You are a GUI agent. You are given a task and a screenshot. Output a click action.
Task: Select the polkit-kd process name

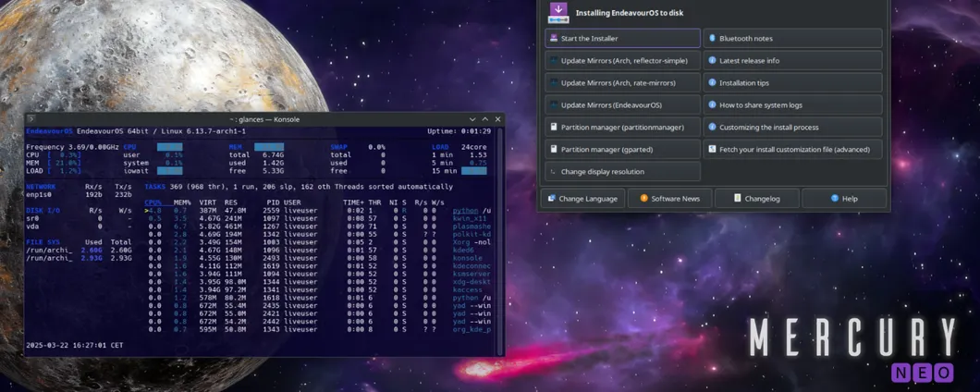tap(472, 234)
